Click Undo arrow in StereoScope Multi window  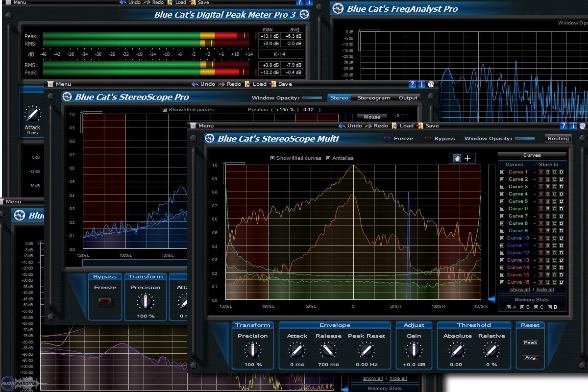[x=341, y=126]
